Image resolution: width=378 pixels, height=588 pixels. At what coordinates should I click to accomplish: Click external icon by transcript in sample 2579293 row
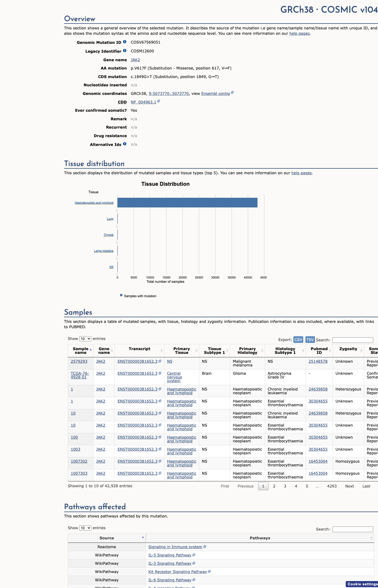(160, 361)
